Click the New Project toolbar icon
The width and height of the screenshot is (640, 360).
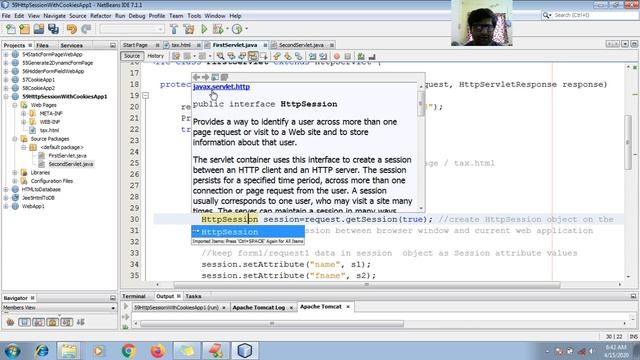click(x=24, y=29)
